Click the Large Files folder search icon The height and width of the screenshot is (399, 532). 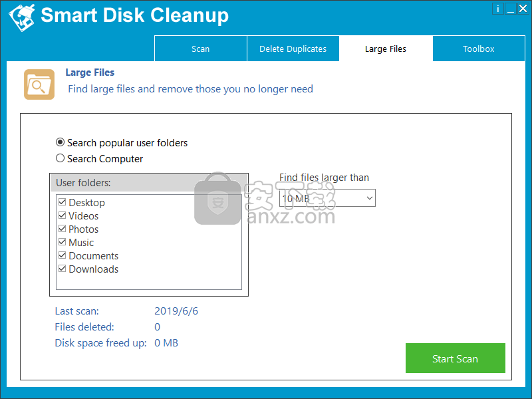tap(39, 84)
